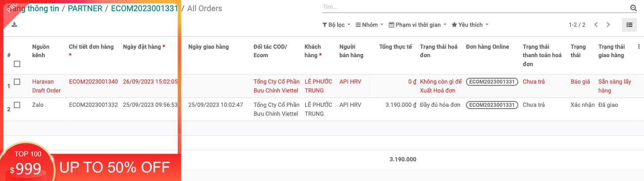Expand Yêu thích favorites dropdown
This screenshot has height=181, width=644.
(470, 25)
